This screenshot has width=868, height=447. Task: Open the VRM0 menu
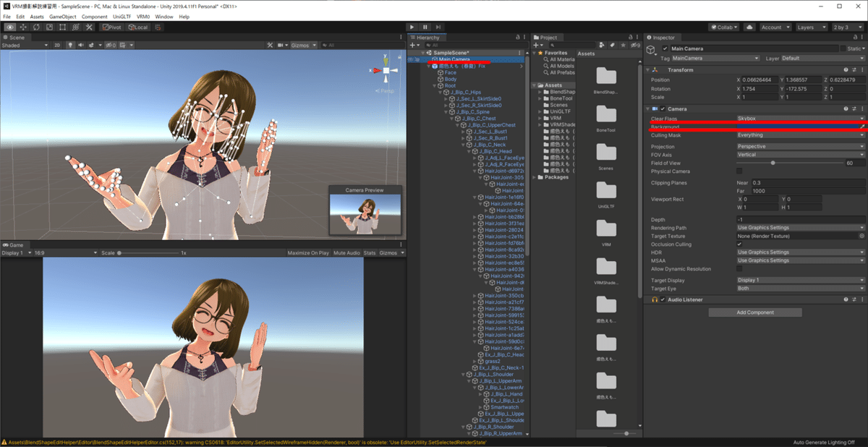[x=143, y=16]
